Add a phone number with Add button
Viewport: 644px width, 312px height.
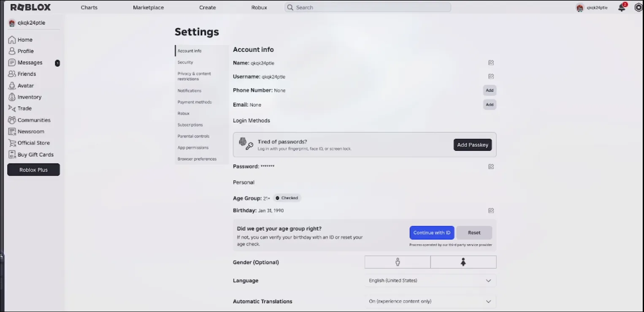[490, 90]
